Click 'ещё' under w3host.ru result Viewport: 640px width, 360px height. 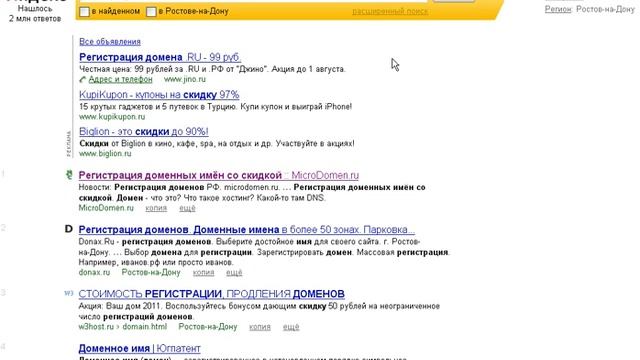[291, 327]
